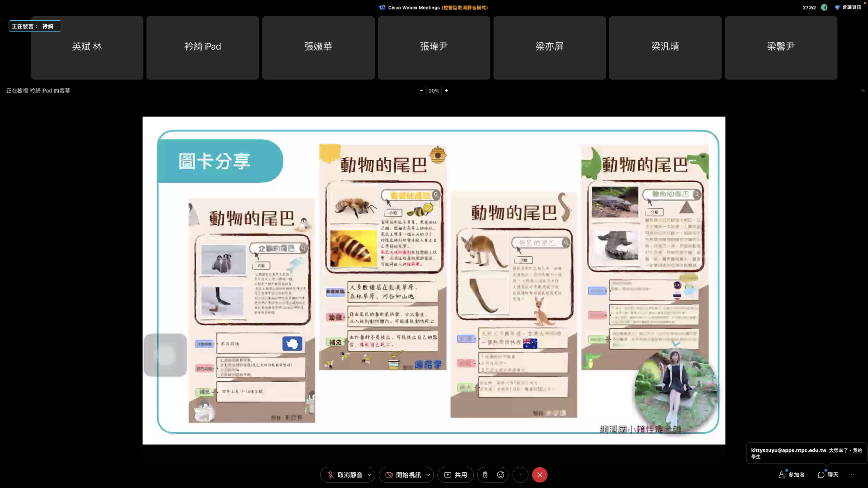The image size is (868, 488).
Task: Click the 90% zoom level box
Action: pyautogui.click(x=434, y=91)
